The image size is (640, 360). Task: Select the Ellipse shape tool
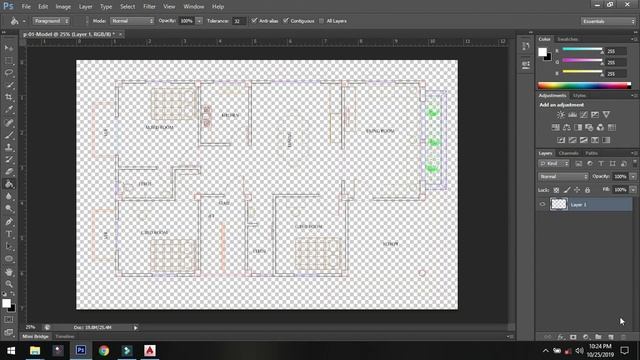(9, 259)
